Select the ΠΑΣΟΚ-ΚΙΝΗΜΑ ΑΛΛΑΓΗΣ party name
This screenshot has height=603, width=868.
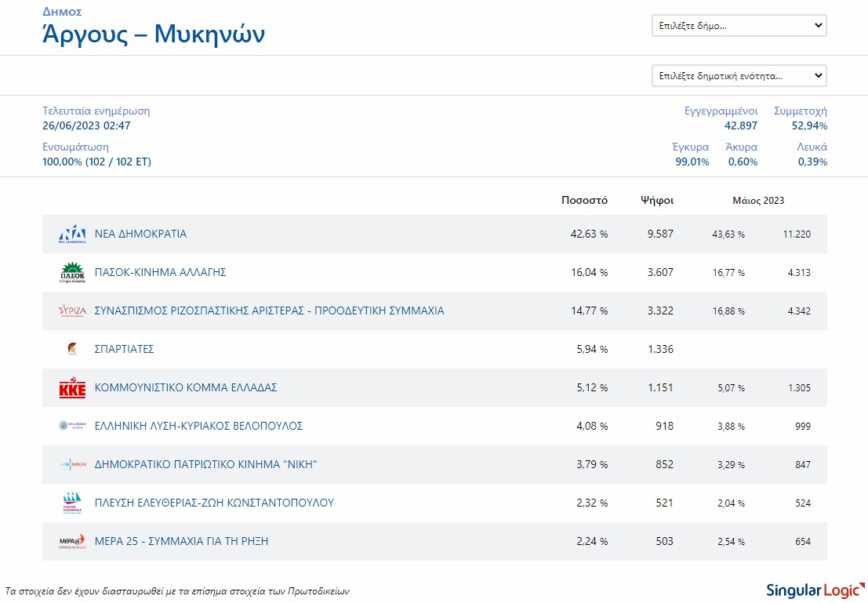click(160, 272)
